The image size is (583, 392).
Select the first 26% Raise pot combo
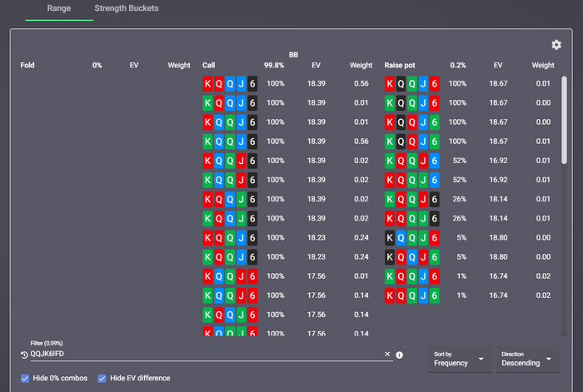pos(411,199)
